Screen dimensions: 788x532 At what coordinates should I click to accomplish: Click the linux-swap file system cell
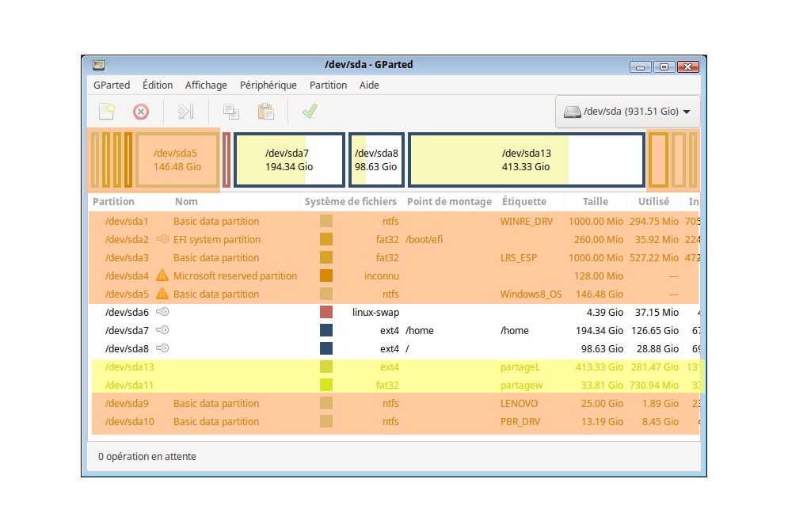tap(375, 312)
